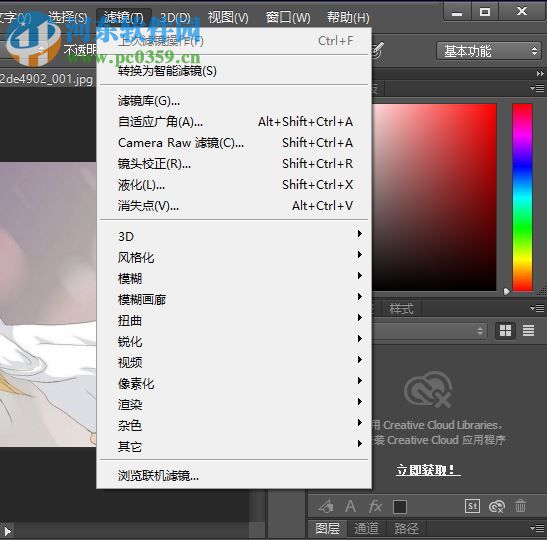Pick a color in the red color field
This screenshot has width=547, height=540.
(x=434, y=197)
